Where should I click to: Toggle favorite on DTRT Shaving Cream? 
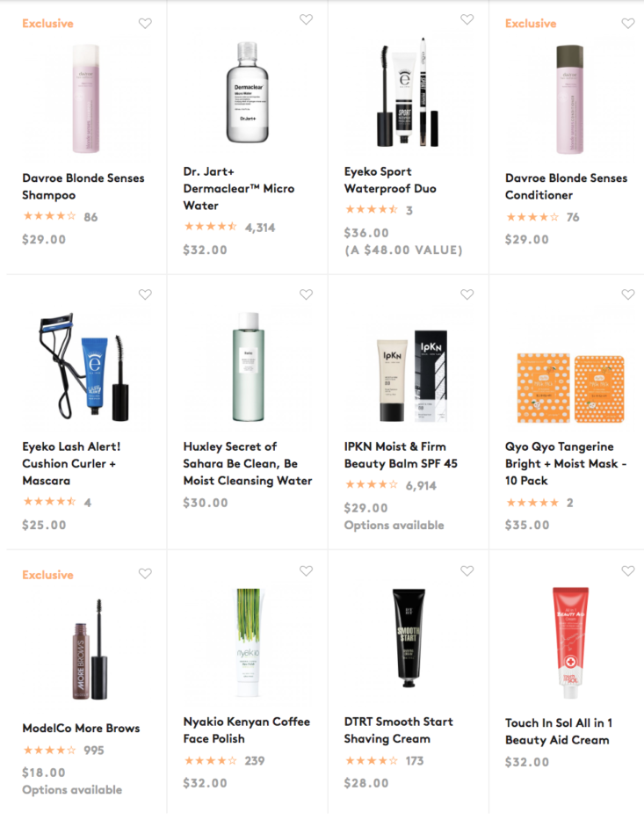point(467,570)
